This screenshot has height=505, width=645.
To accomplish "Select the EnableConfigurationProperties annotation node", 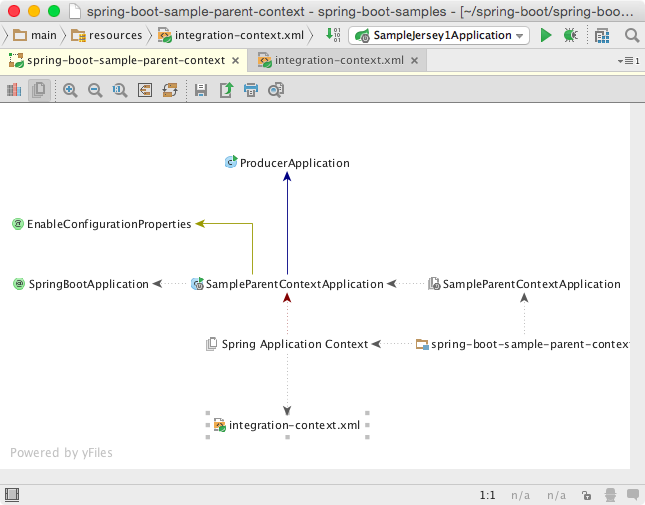I will click(102, 224).
